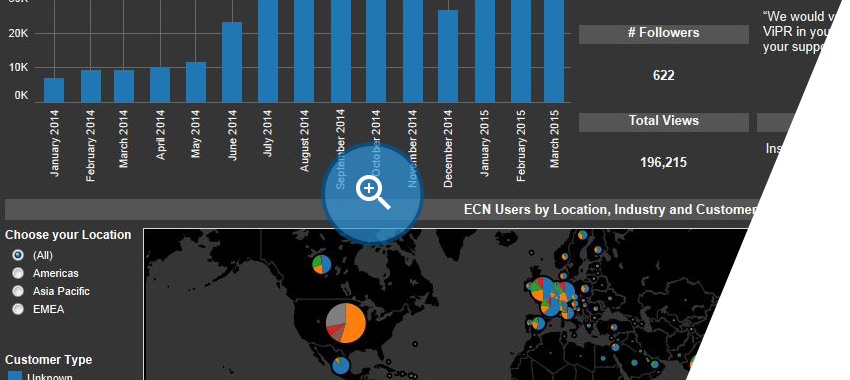850x380 pixels.
Task: Select the August 2014 bar
Action: pos(304,51)
